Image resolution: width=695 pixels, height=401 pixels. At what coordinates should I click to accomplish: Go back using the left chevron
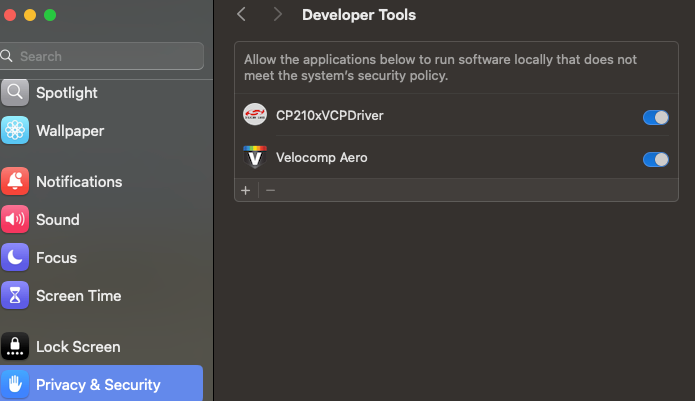pos(241,15)
